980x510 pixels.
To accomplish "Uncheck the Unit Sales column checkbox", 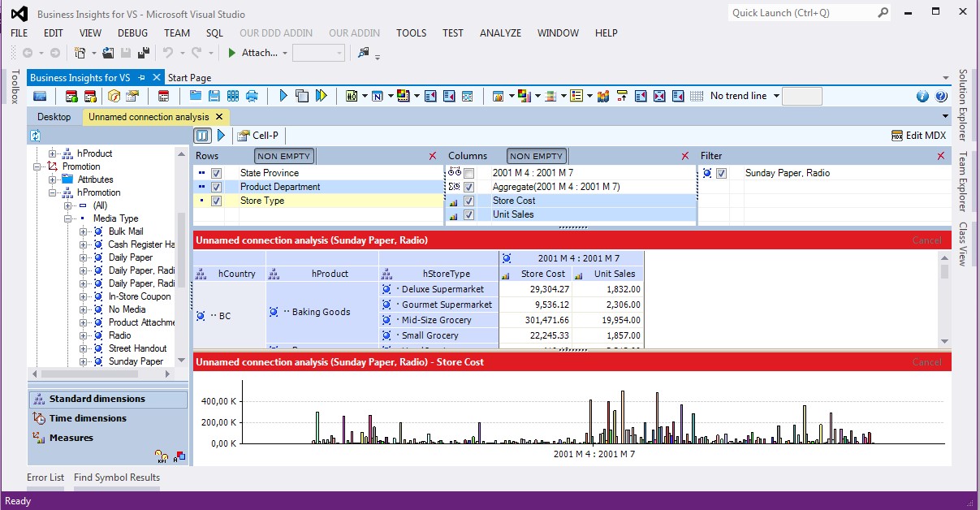I will [468, 214].
